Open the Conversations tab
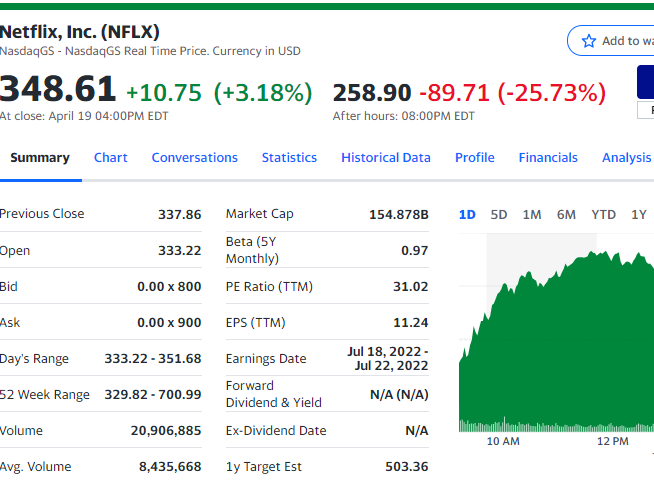The image size is (654, 488). (194, 158)
